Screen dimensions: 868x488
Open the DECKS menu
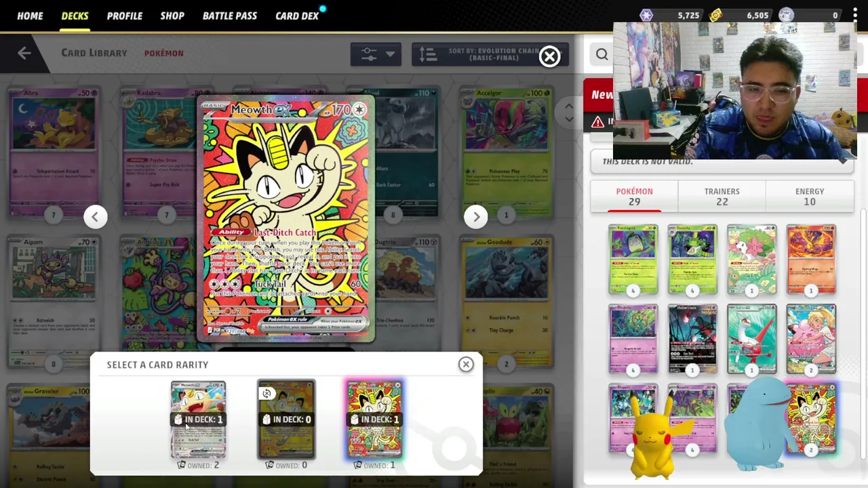click(75, 16)
